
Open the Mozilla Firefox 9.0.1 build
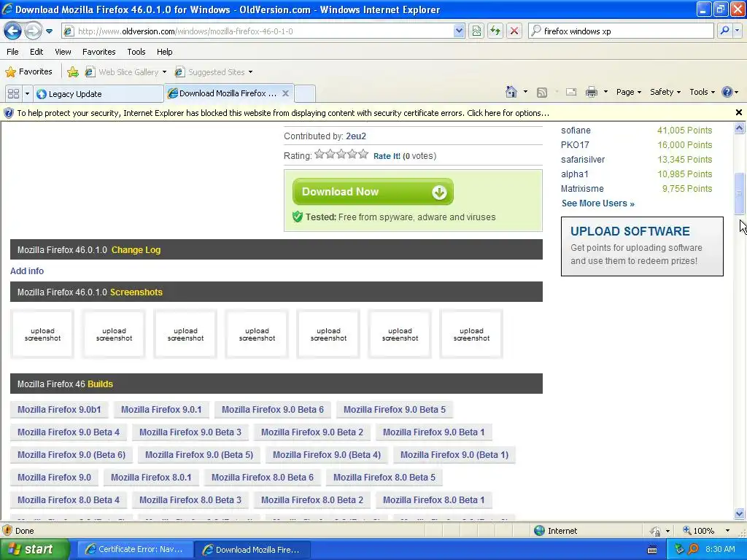pyautogui.click(x=161, y=410)
